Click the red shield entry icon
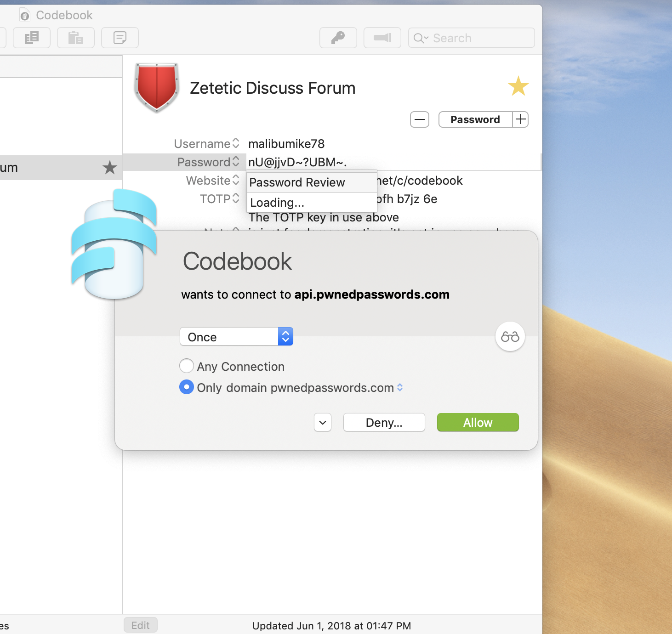This screenshot has height=634, width=672. [x=157, y=87]
